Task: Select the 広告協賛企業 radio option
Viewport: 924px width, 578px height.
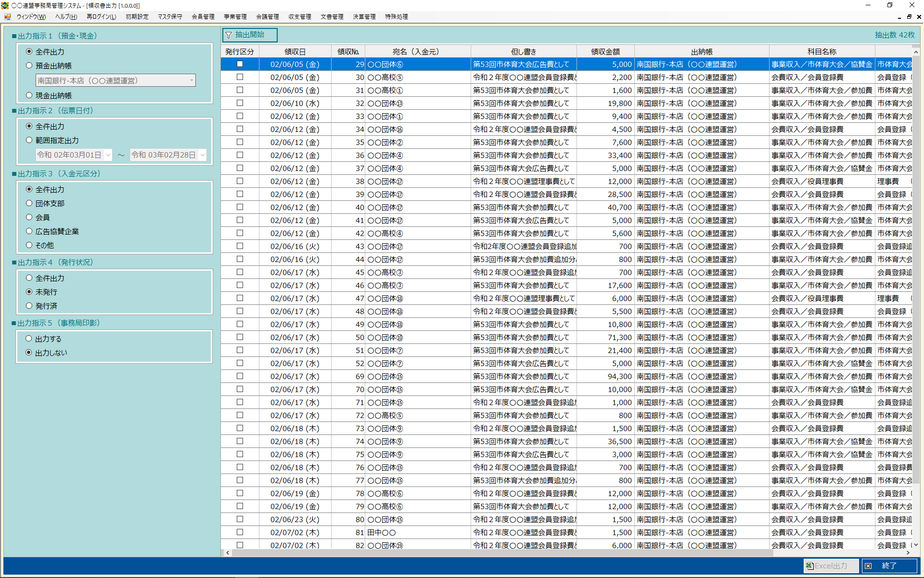Action: point(29,231)
